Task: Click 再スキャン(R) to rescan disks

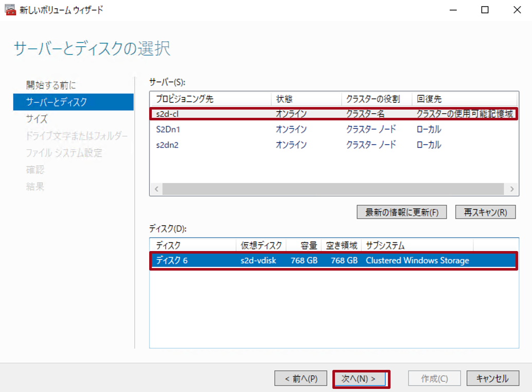Action: [485, 211]
